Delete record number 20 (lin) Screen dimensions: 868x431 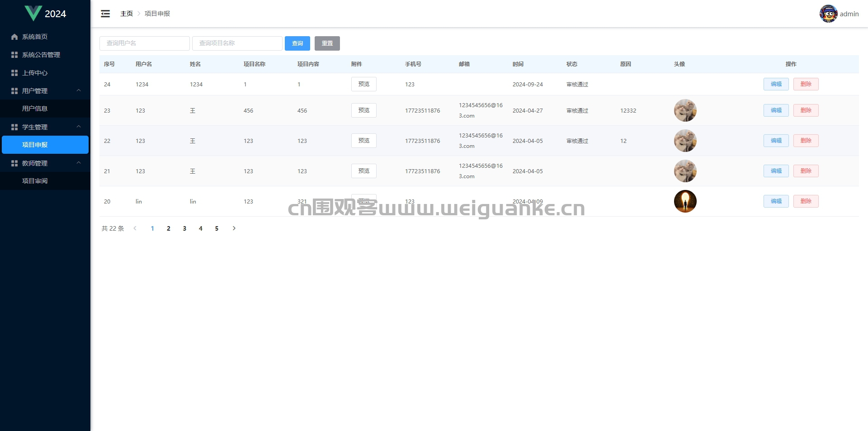[806, 201]
